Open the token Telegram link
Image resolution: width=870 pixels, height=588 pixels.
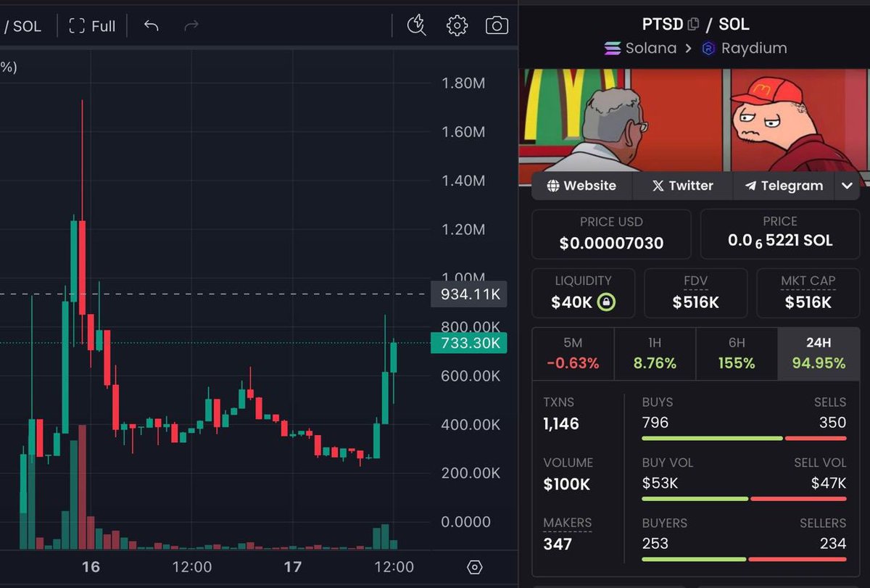(x=784, y=186)
